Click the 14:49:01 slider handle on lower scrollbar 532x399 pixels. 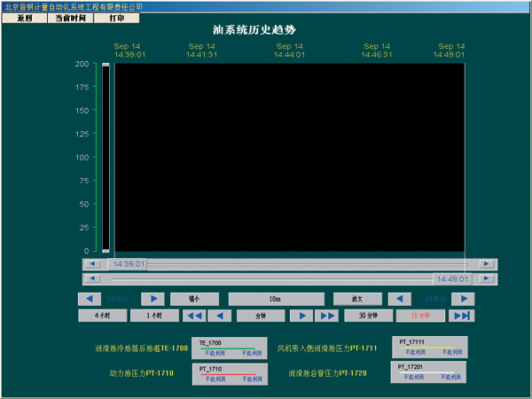coord(450,278)
